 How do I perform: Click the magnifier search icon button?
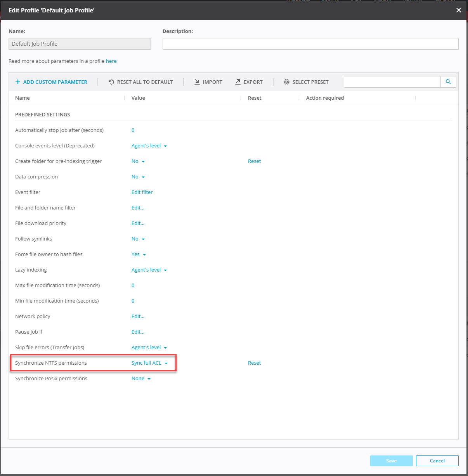[448, 82]
